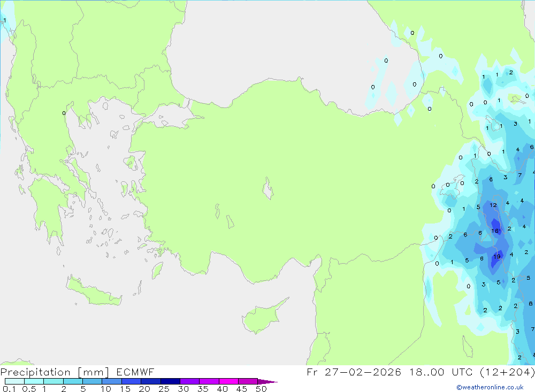Image resolution: width=535 pixels, height=392 pixels.
Task: Open the weatheronline.co.uk copyright link
Action: pyautogui.click(x=490, y=387)
